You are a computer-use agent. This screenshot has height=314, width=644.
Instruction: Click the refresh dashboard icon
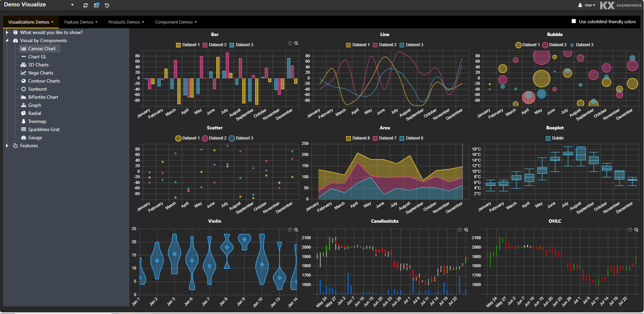click(x=86, y=5)
